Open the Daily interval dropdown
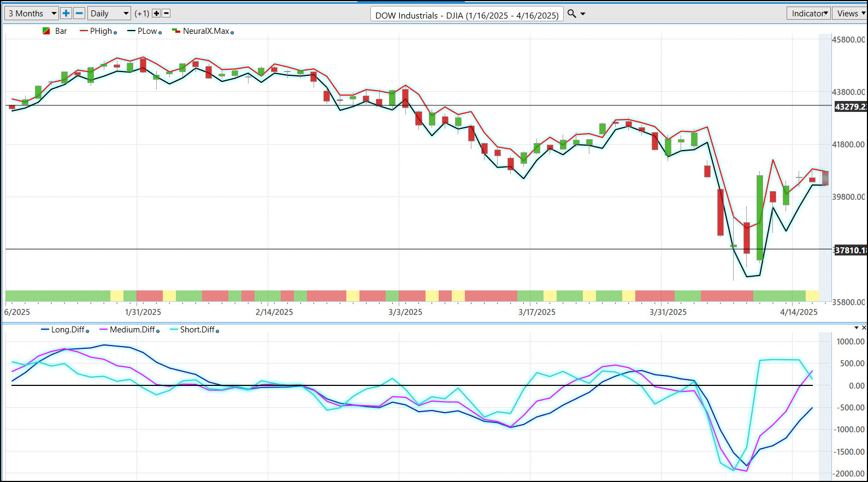The width and height of the screenshot is (868, 482). coord(109,13)
